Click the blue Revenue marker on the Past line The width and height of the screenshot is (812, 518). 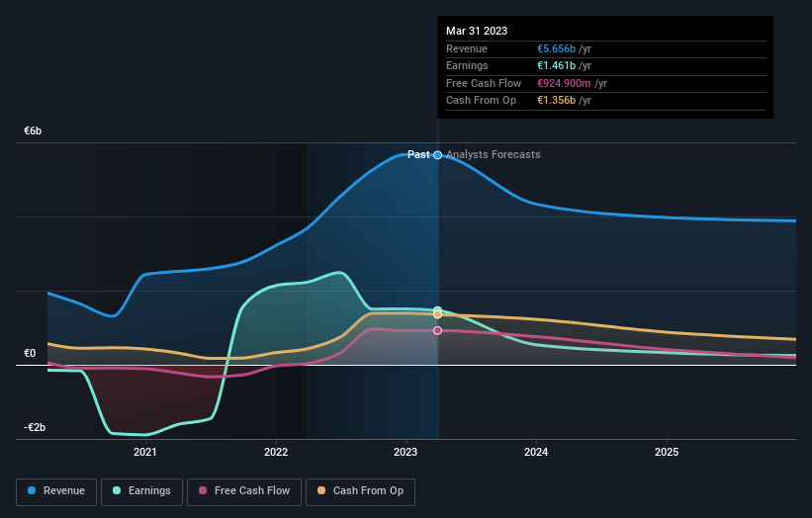point(437,155)
